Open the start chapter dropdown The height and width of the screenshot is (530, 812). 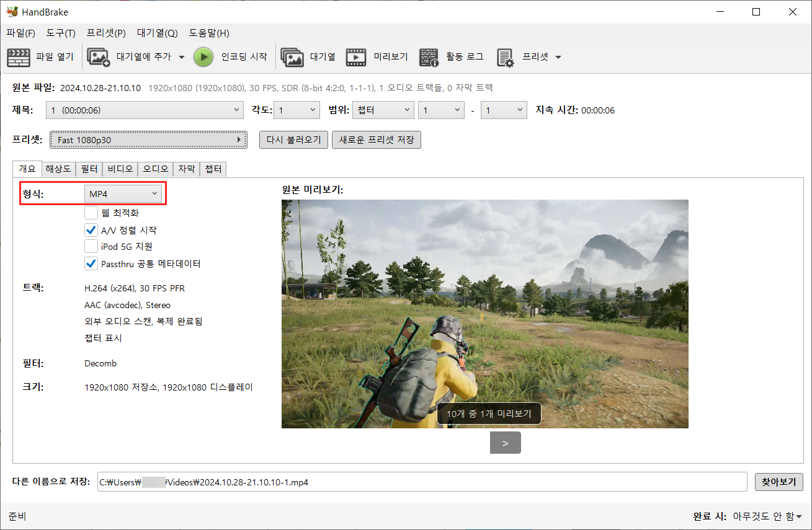click(x=441, y=110)
